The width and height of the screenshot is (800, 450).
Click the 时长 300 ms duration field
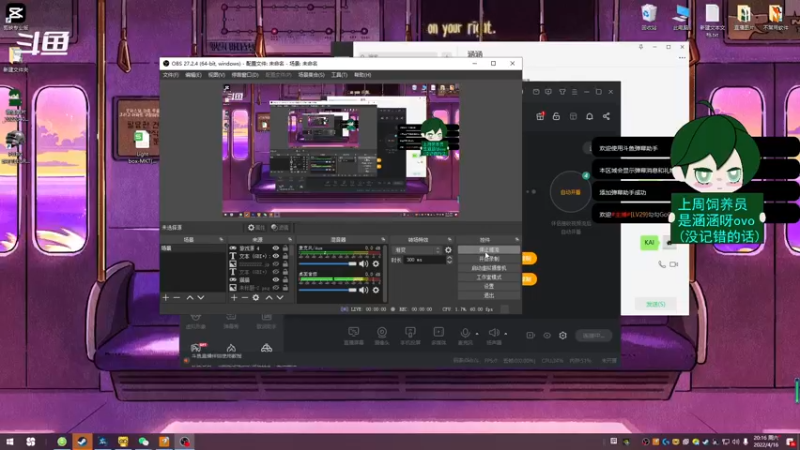[425, 260]
